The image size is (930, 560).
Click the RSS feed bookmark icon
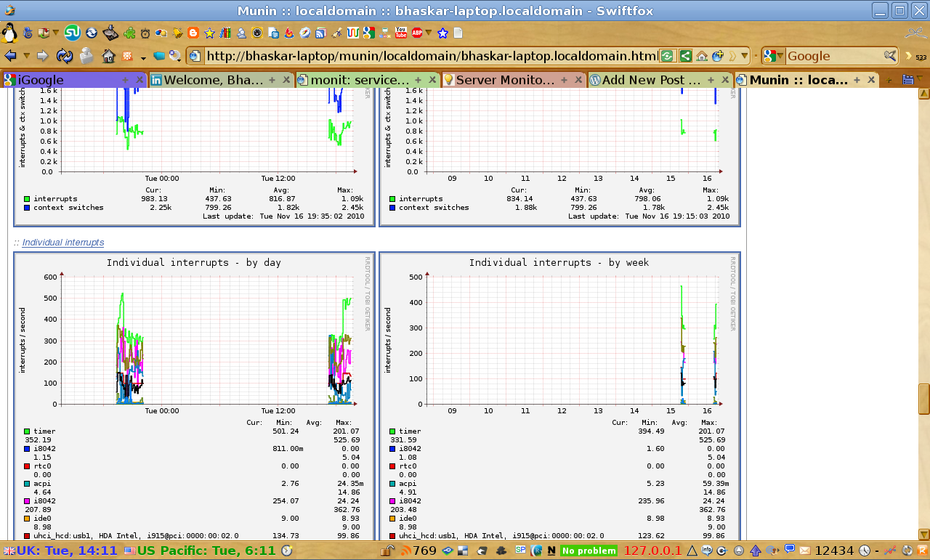tap(320, 33)
